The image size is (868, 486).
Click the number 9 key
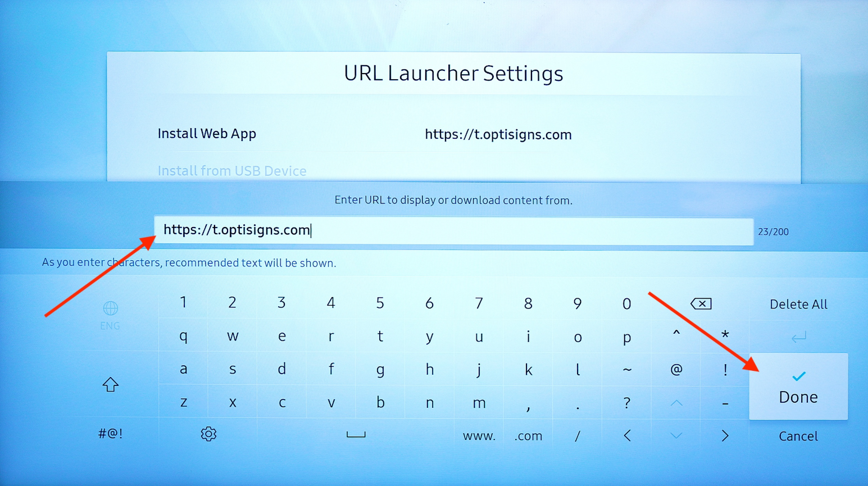tap(578, 303)
